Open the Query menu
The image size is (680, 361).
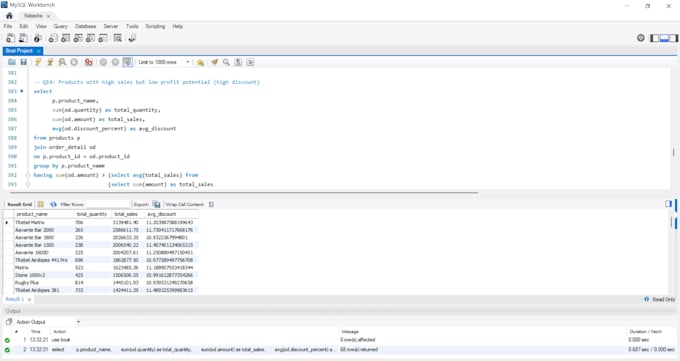pos(61,26)
